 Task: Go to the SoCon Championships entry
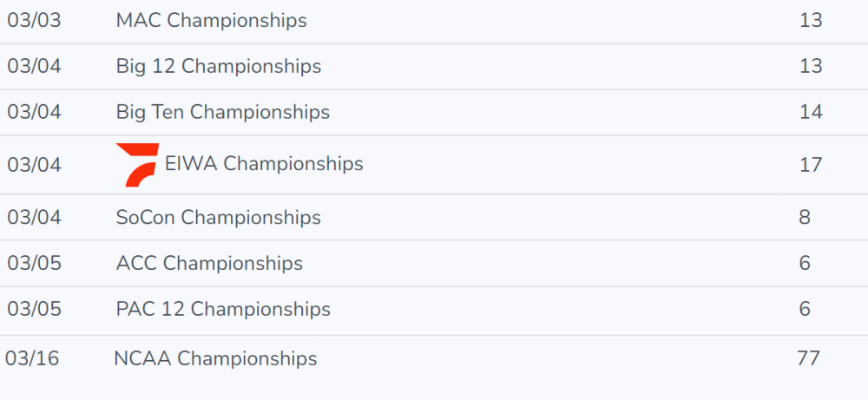click(219, 218)
